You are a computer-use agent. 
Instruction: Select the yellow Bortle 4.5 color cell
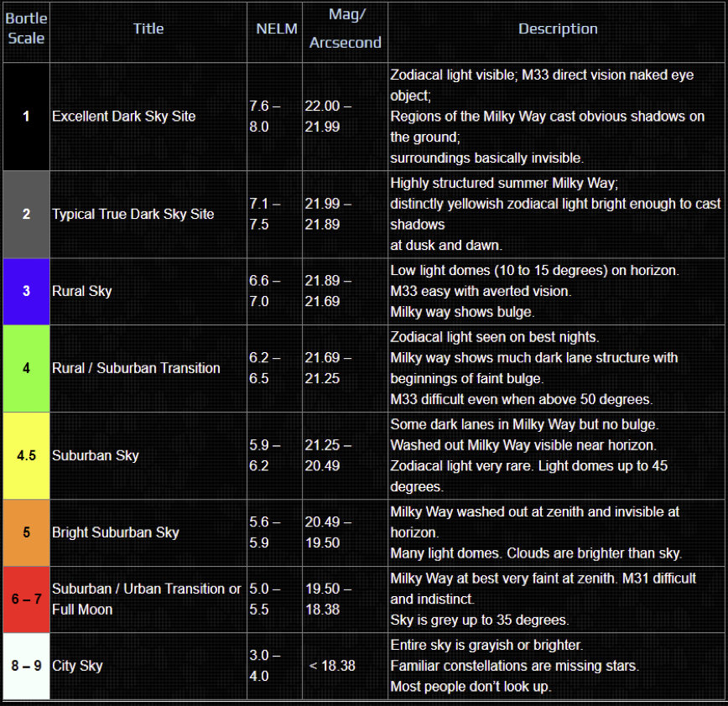tap(27, 455)
